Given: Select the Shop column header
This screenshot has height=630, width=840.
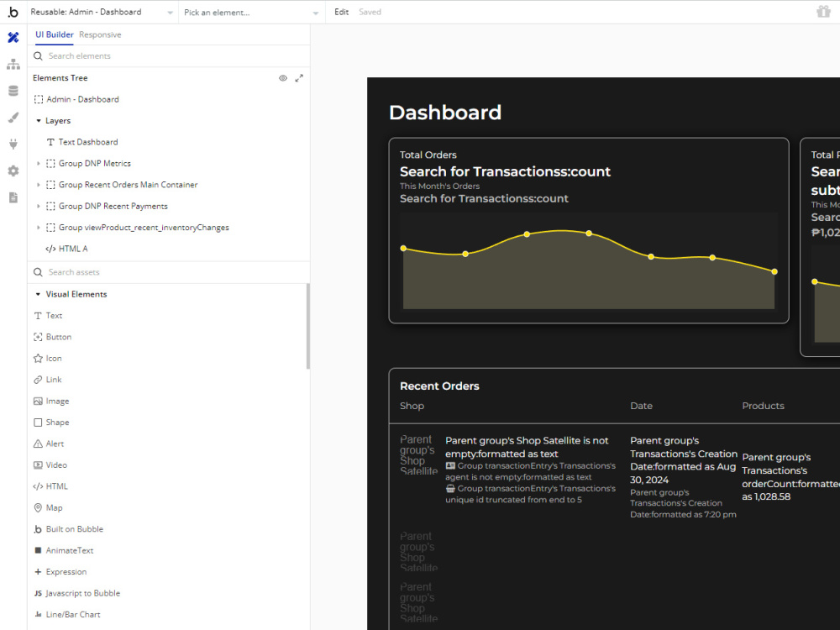Looking at the screenshot, I should pos(412,406).
